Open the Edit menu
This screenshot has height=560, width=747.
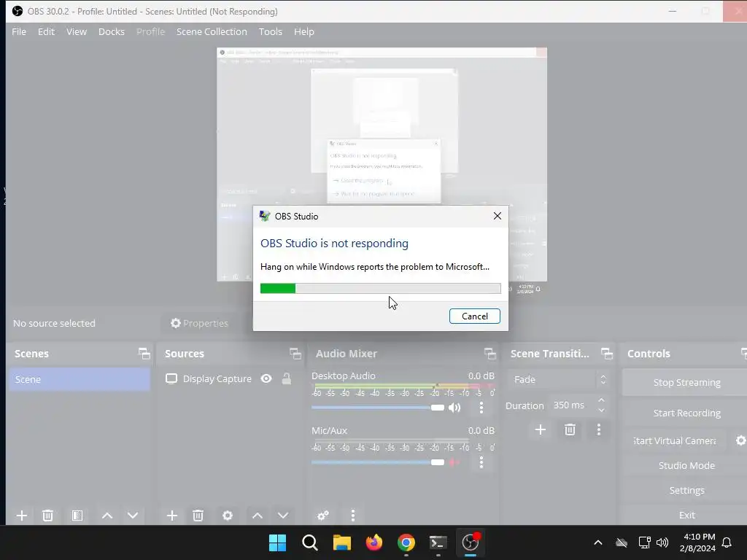coord(46,31)
